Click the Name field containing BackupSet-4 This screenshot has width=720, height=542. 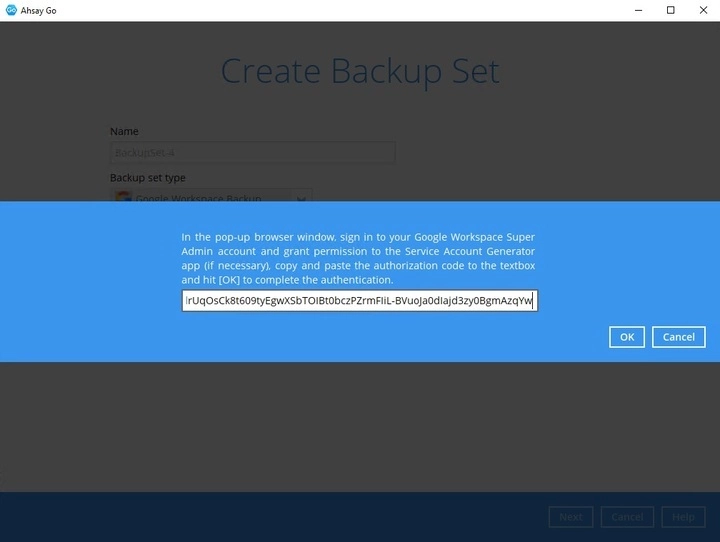coord(253,152)
